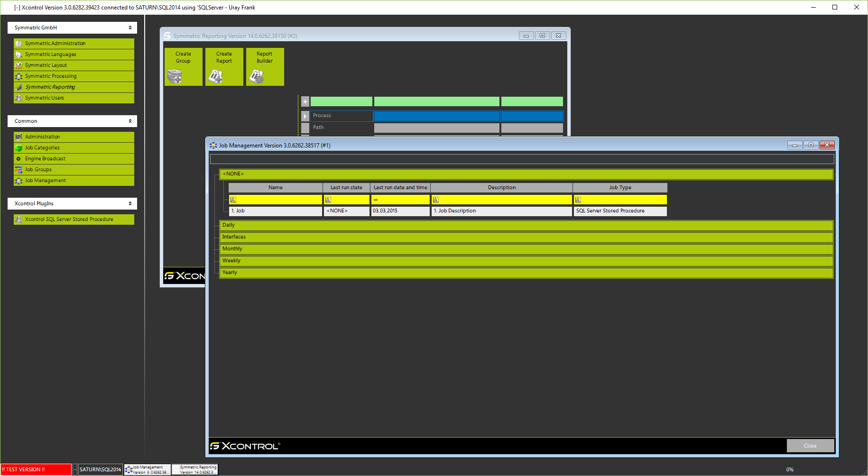Viewport: 868px width, 476px height.
Task: Click the Name column filter operator icon
Action: [x=233, y=200]
